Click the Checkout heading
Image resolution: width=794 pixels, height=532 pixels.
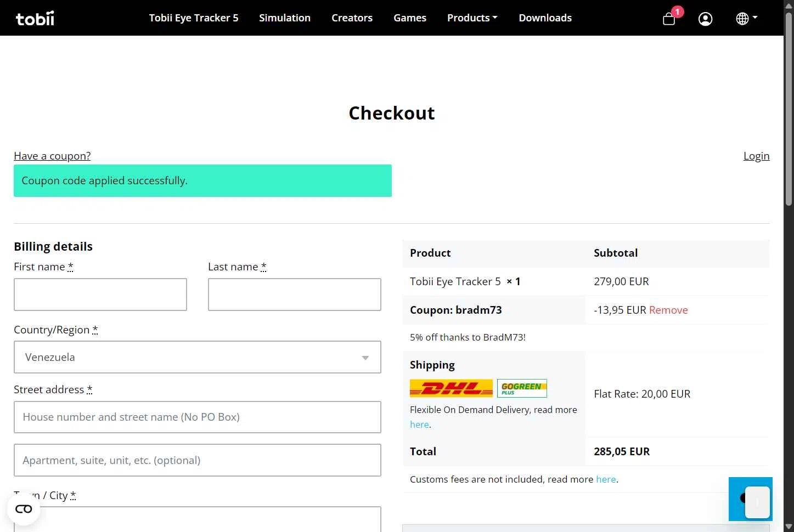click(392, 113)
